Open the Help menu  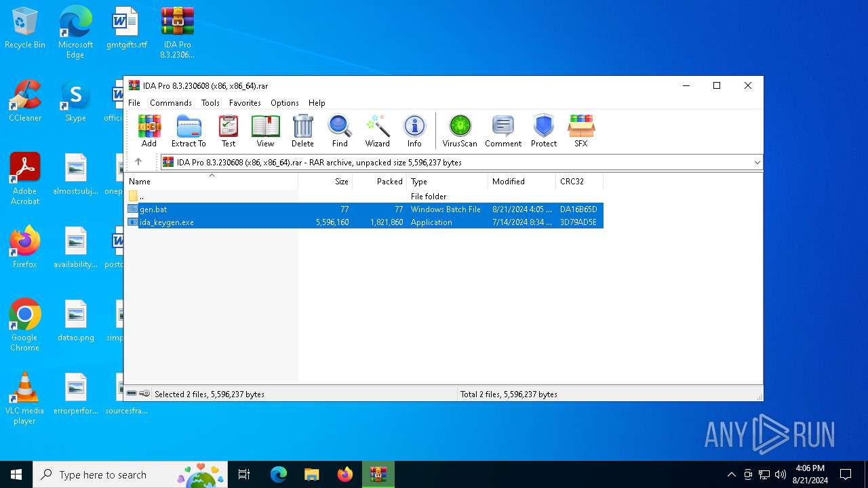pyautogui.click(x=317, y=103)
